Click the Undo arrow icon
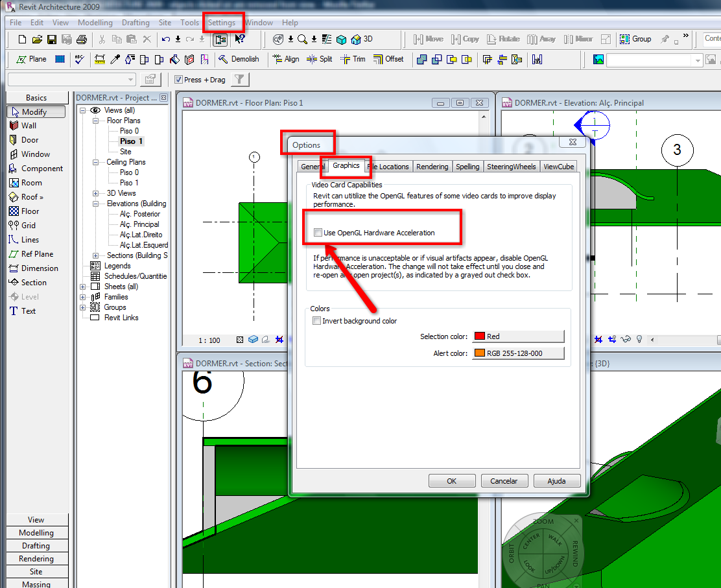Image resolution: width=721 pixels, height=588 pixels. 166,40
